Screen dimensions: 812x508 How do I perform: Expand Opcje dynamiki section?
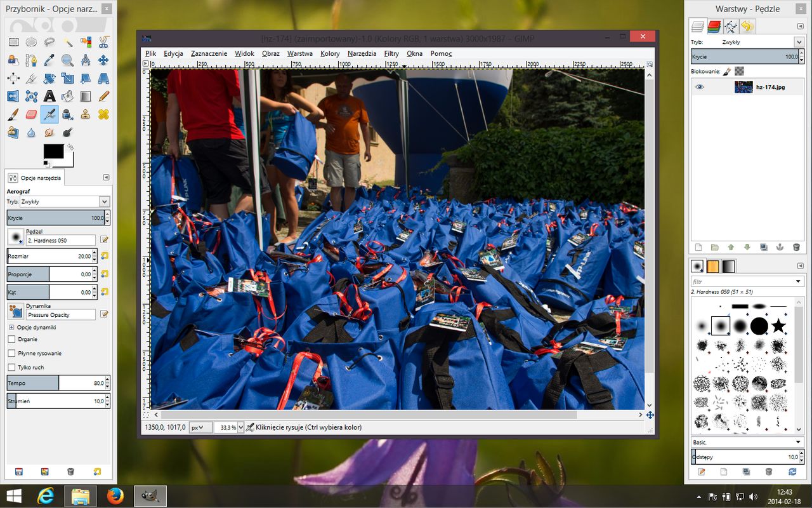click(x=11, y=327)
